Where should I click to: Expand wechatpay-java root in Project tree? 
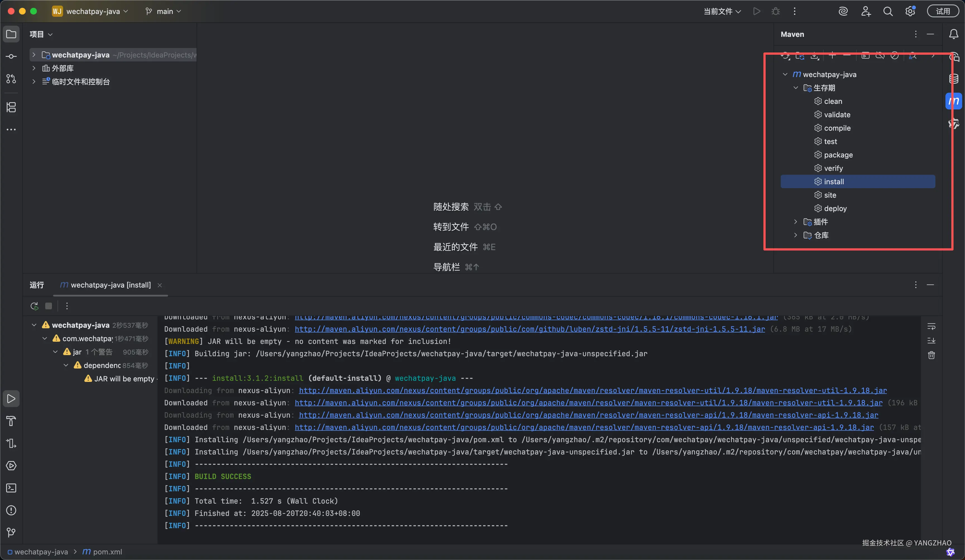point(34,55)
